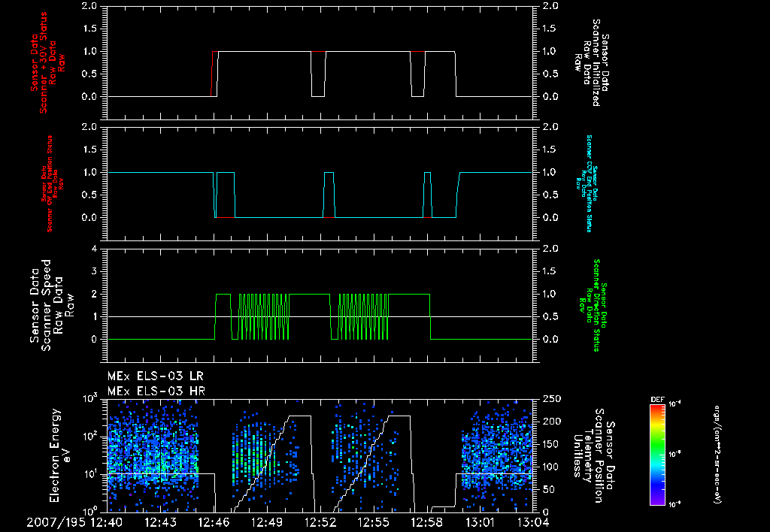Viewport: 770px width, 532px height.
Task: Click the 150 tick on Scanner Position axis
Action: [553, 444]
